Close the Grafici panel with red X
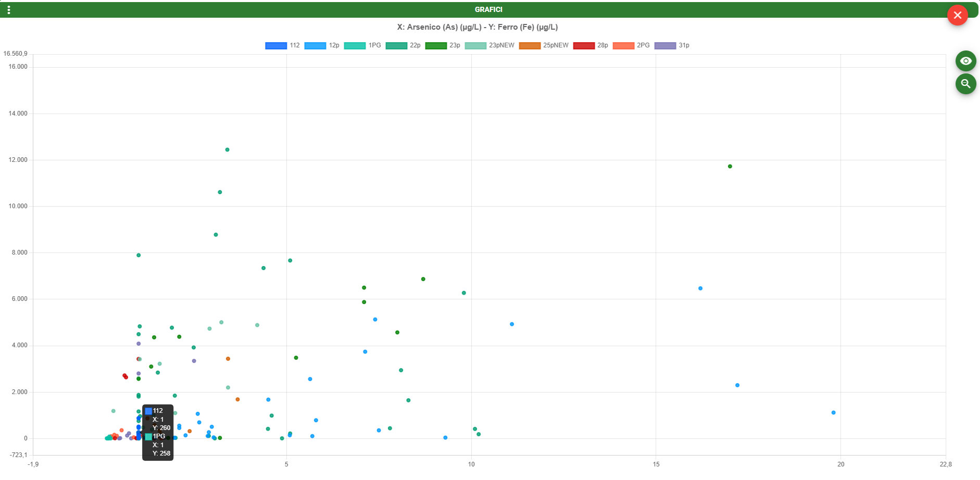Image resolution: width=980 pixels, height=480 pixels. [x=957, y=15]
